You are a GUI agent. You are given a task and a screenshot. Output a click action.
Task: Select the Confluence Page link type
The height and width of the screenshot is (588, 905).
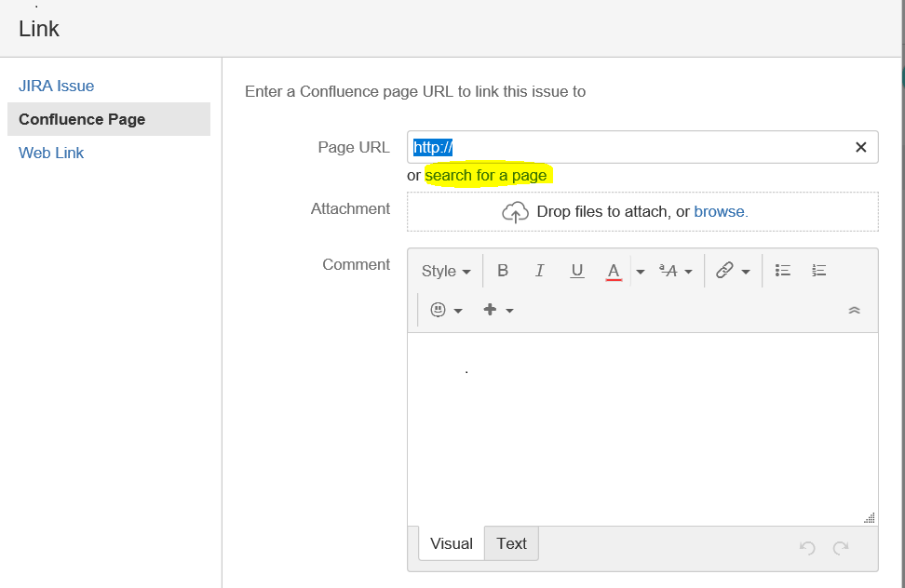click(x=109, y=119)
